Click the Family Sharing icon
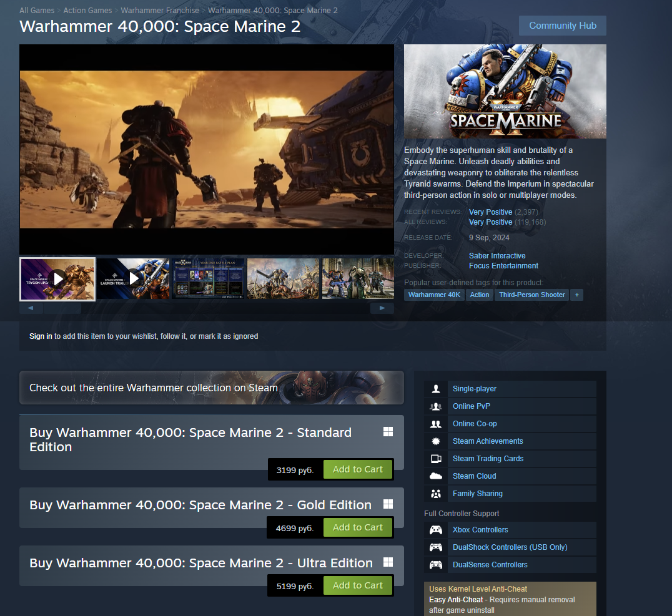The height and width of the screenshot is (616, 672). tap(436, 494)
